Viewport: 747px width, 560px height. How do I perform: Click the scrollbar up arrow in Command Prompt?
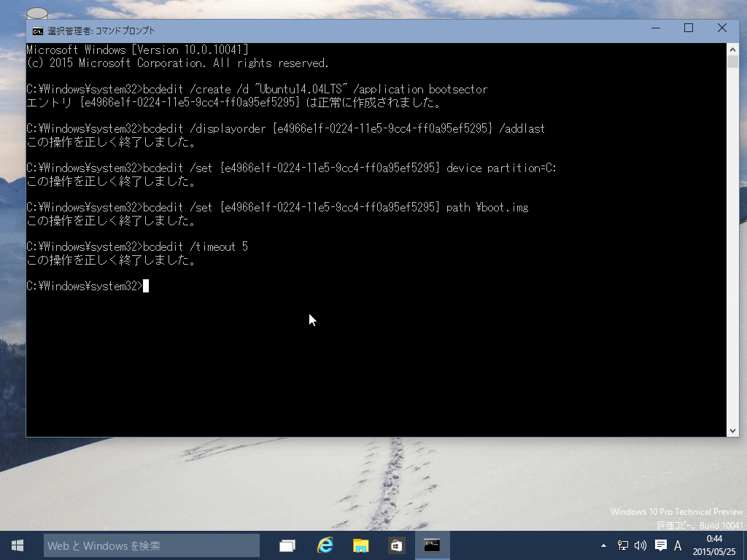tap(732, 50)
